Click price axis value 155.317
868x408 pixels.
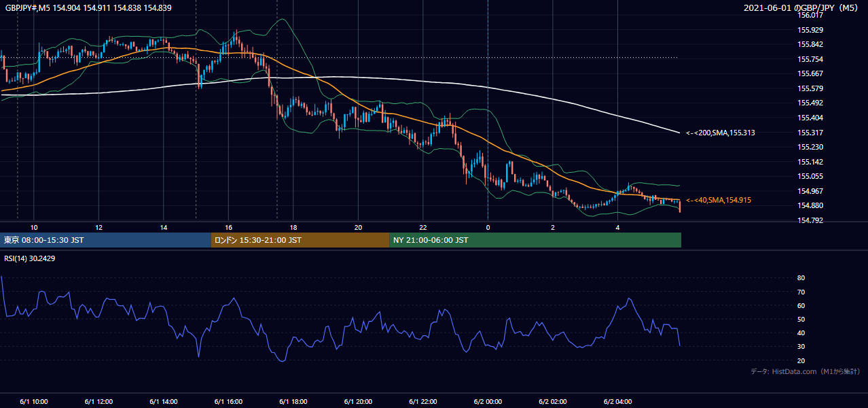click(810, 133)
